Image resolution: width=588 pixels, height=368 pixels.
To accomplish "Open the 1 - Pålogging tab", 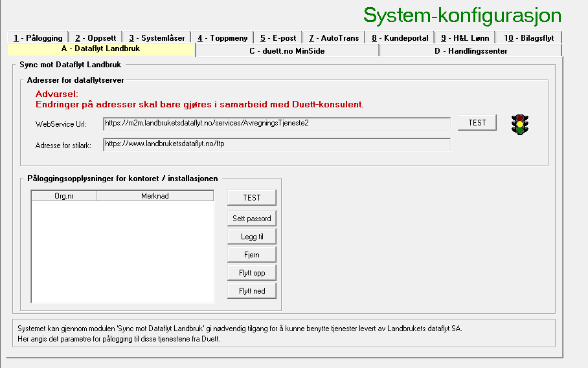I will (38, 38).
